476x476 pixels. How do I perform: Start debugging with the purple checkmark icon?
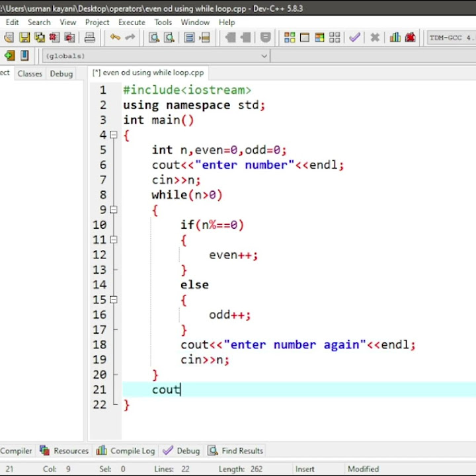[x=354, y=38]
